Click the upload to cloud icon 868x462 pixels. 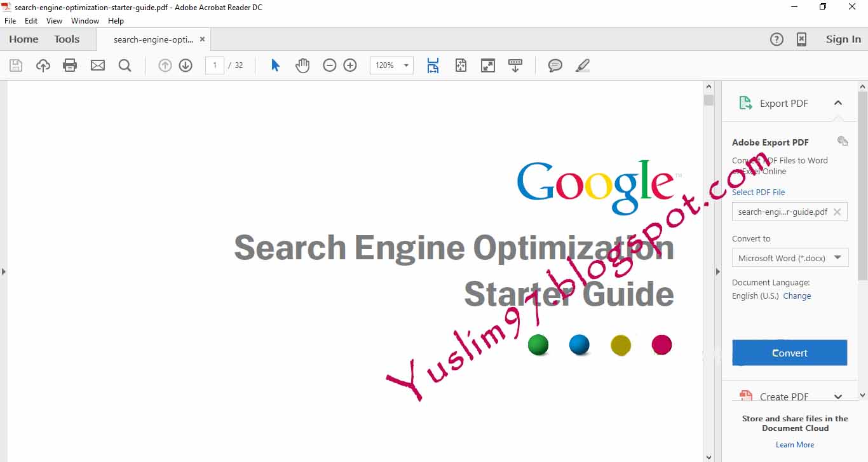43,65
